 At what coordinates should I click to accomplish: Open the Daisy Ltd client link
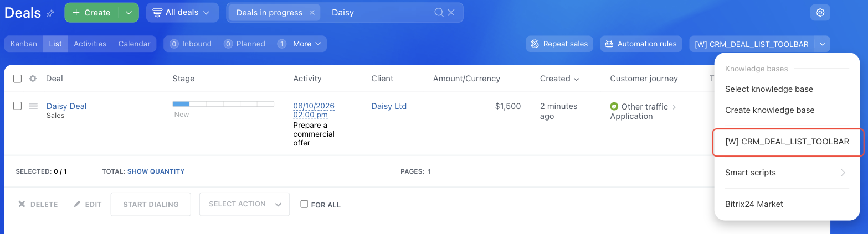[389, 106]
